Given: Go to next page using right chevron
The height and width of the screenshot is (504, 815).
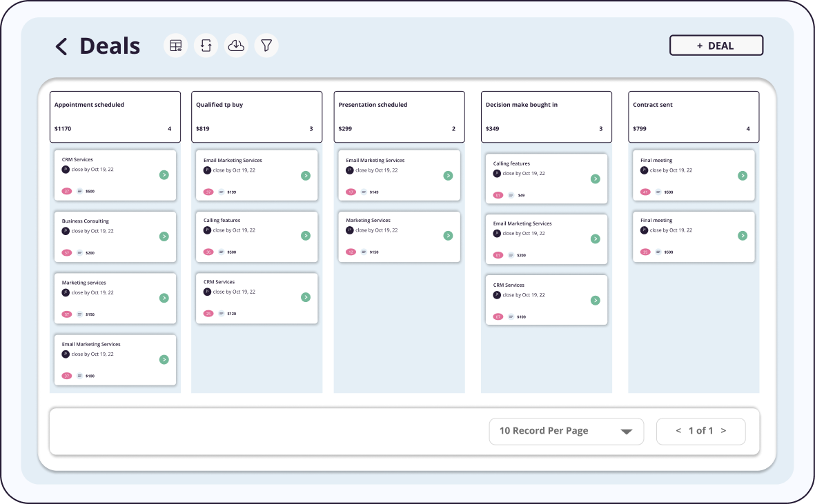Looking at the screenshot, I should pyautogui.click(x=723, y=431).
